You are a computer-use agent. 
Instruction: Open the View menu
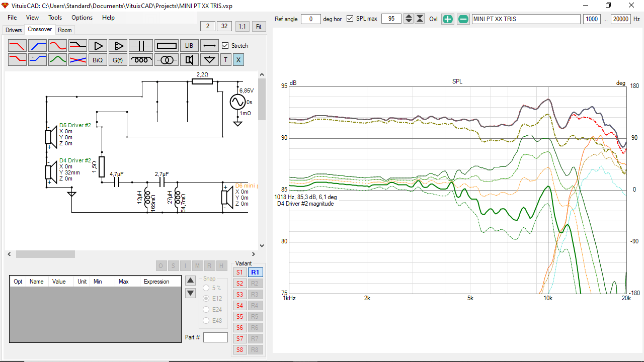click(x=32, y=17)
